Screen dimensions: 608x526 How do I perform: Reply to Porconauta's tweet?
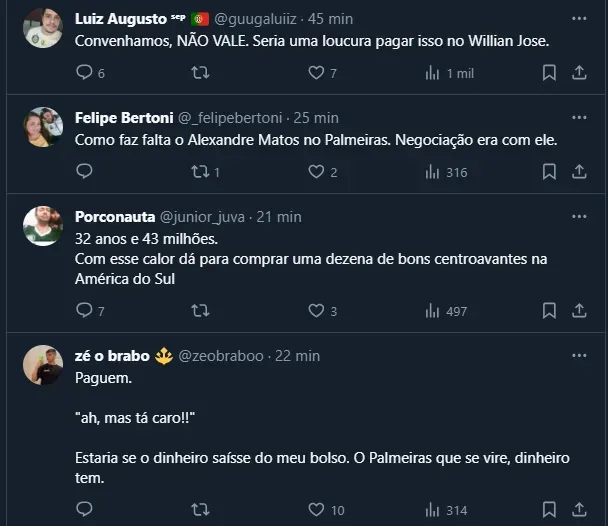84,311
